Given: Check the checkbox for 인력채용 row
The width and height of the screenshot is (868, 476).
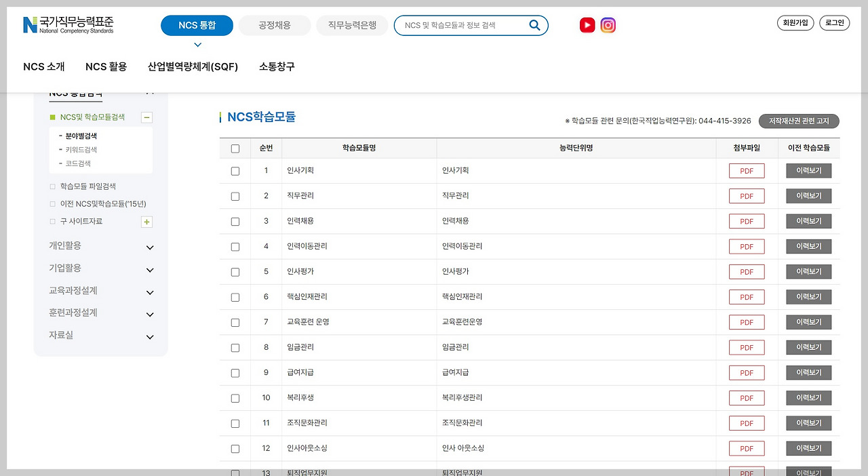Looking at the screenshot, I should (235, 221).
